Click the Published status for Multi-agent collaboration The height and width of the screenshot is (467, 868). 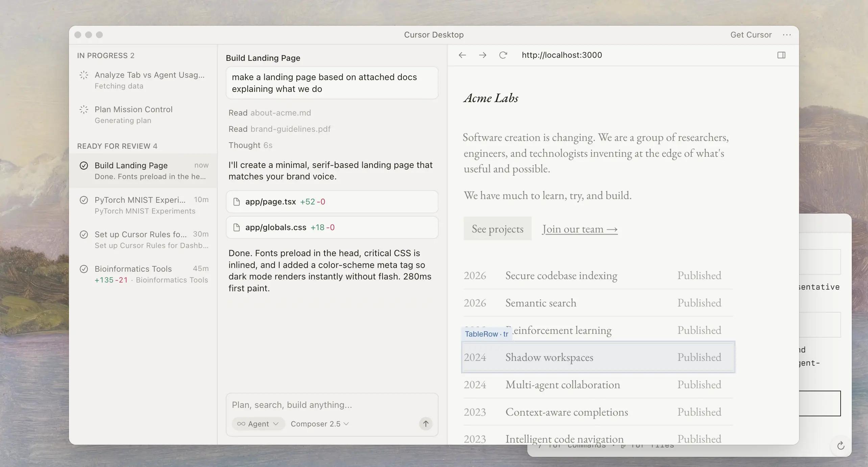pos(699,385)
